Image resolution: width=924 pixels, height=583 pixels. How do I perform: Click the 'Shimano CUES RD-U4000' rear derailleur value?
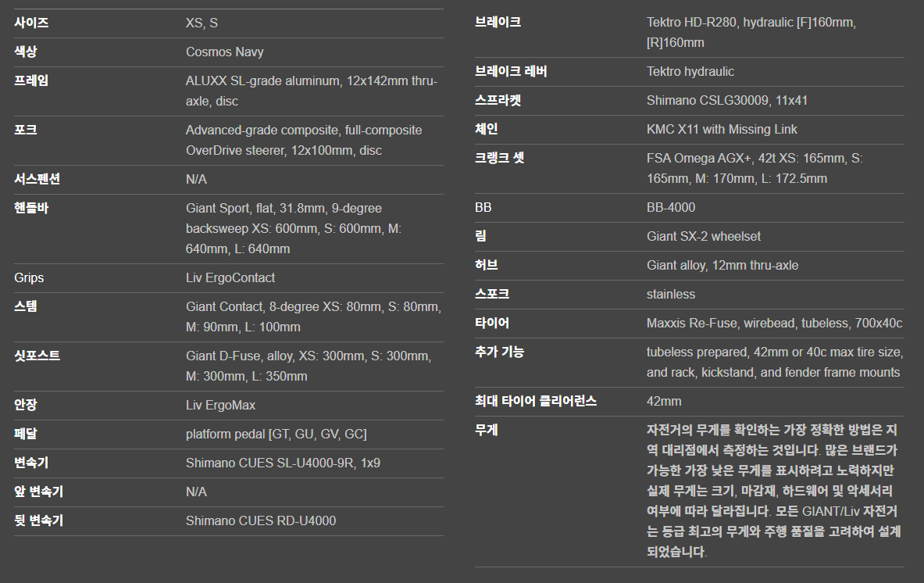[260, 520]
